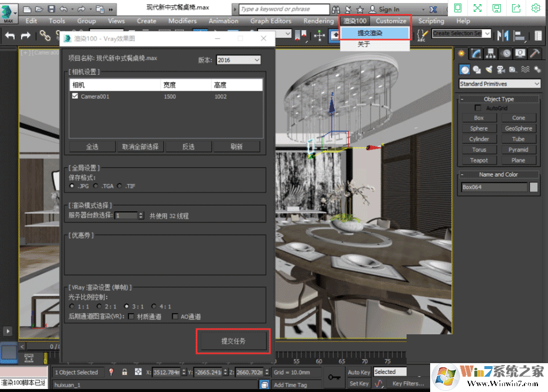Select the .JPG save format radio
The width and height of the screenshot is (548, 392).
click(x=72, y=186)
